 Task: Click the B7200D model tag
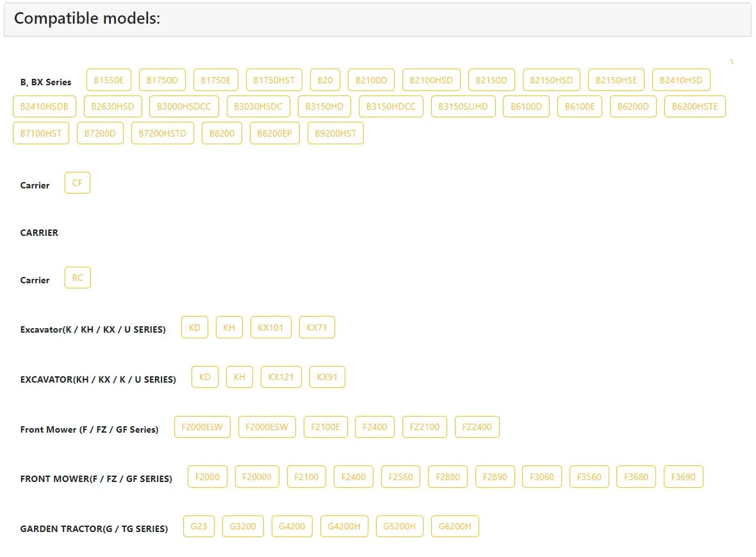pos(100,133)
